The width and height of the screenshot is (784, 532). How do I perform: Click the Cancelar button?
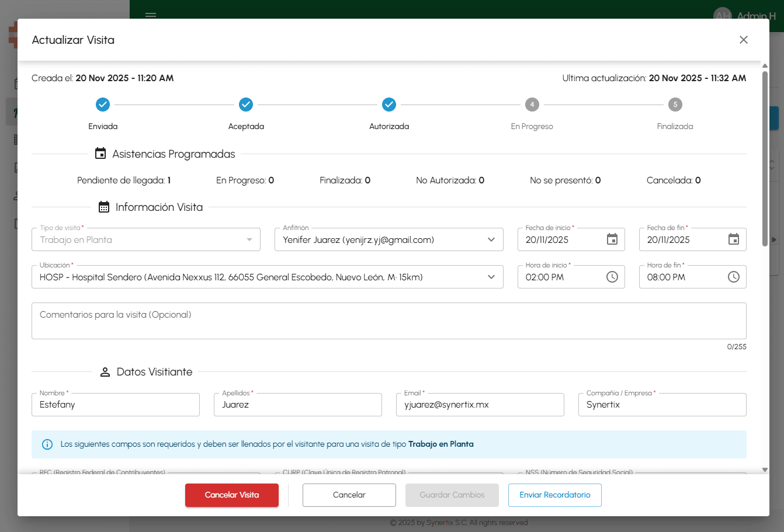pos(349,495)
